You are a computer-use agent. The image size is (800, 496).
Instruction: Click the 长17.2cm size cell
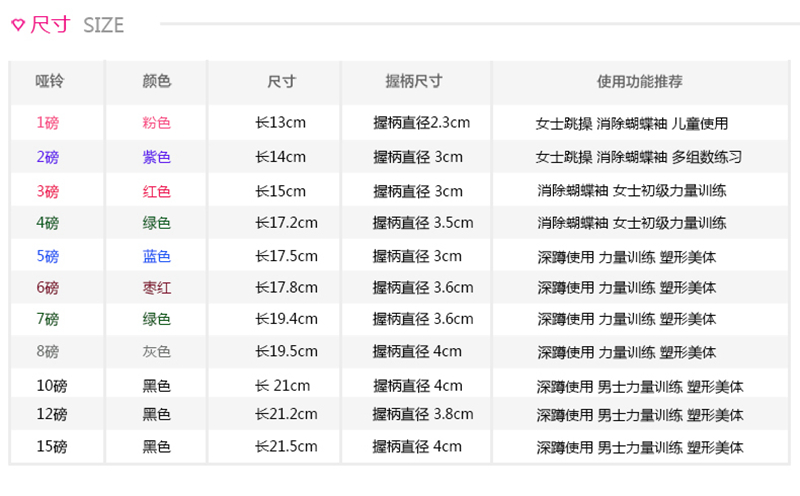pyautogui.click(x=286, y=223)
